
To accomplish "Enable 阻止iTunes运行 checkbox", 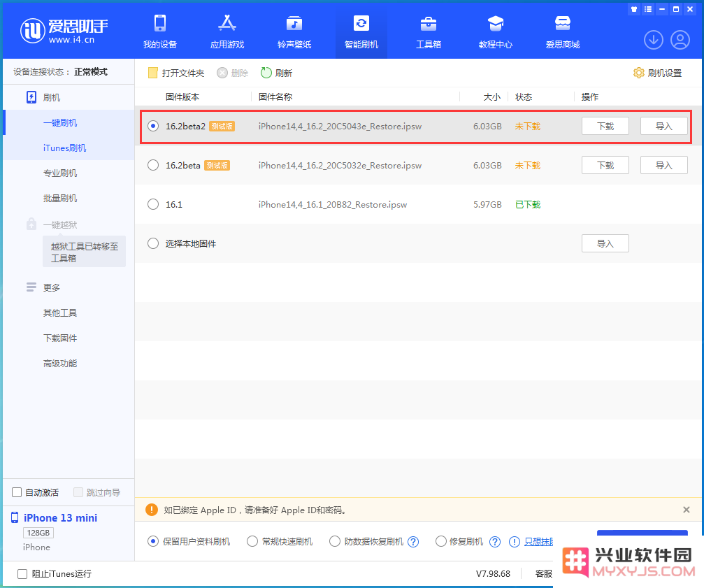I will click(22, 573).
